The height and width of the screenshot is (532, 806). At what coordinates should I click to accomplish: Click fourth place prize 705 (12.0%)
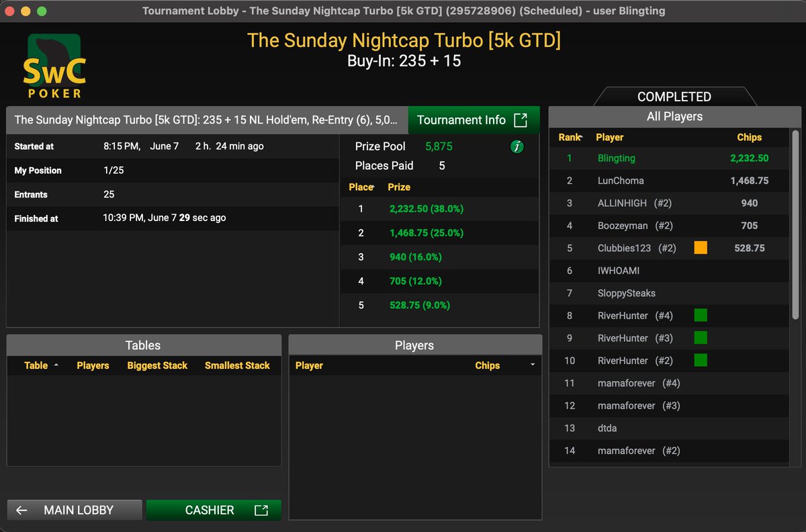(416, 281)
